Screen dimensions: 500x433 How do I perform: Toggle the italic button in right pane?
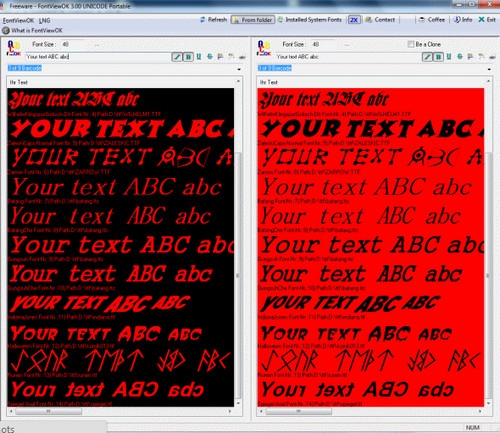[x=427, y=57]
